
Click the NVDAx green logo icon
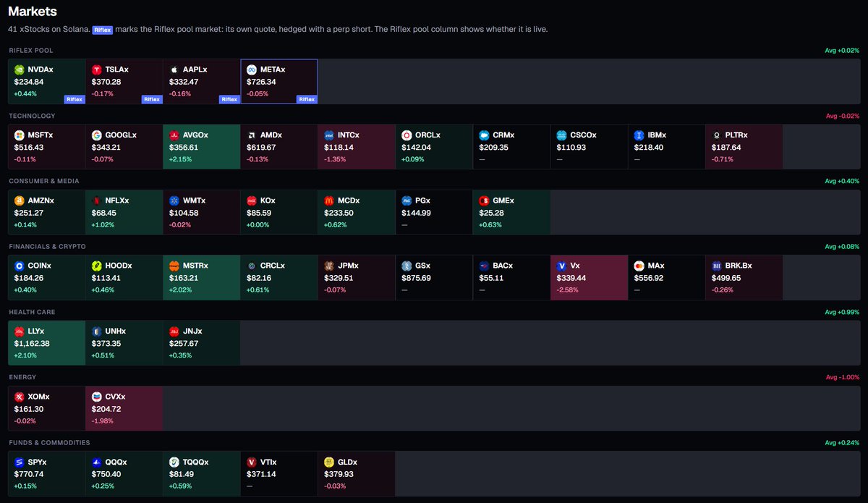click(19, 69)
